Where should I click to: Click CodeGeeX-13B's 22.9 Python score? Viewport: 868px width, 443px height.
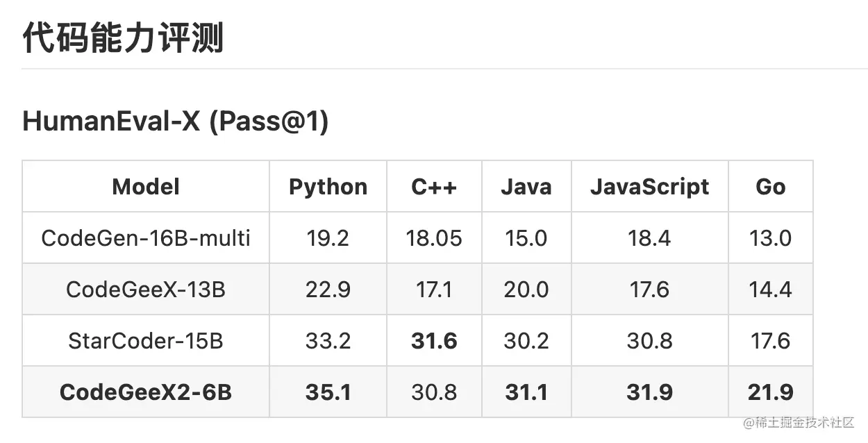[328, 290]
